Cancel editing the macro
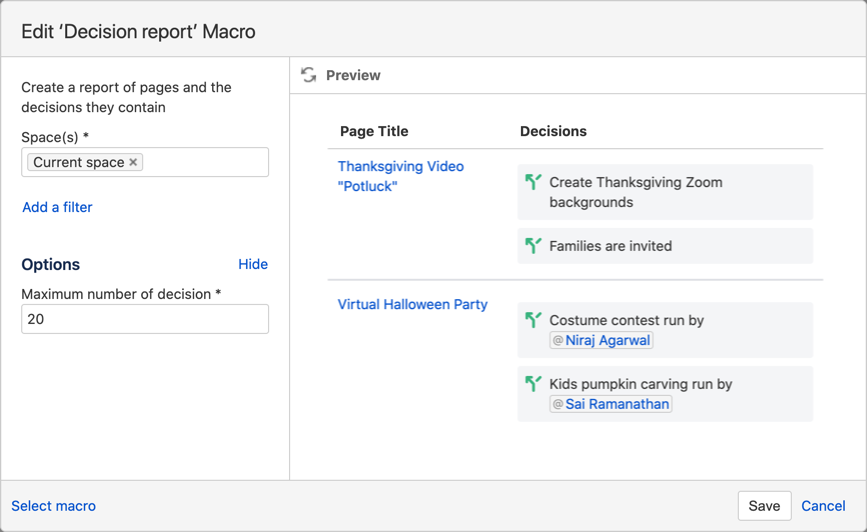The width and height of the screenshot is (867, 532). point(823,506)
